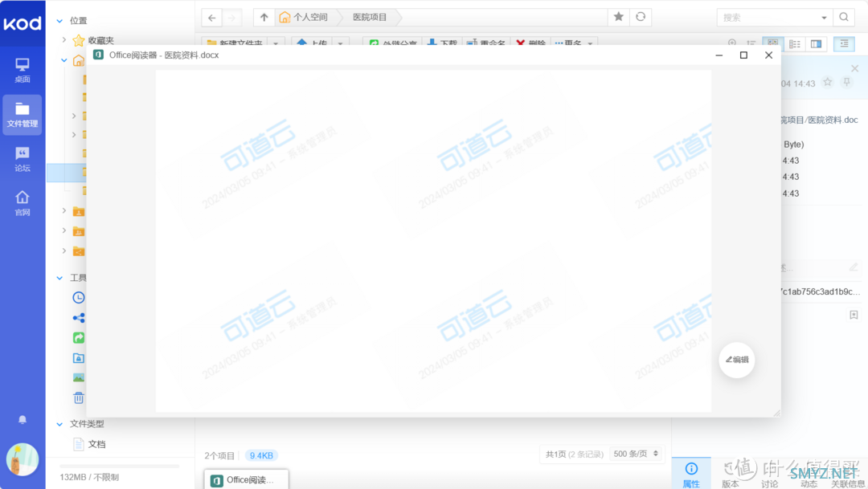Click the 9.4KB size badge

tap(260, 455)
